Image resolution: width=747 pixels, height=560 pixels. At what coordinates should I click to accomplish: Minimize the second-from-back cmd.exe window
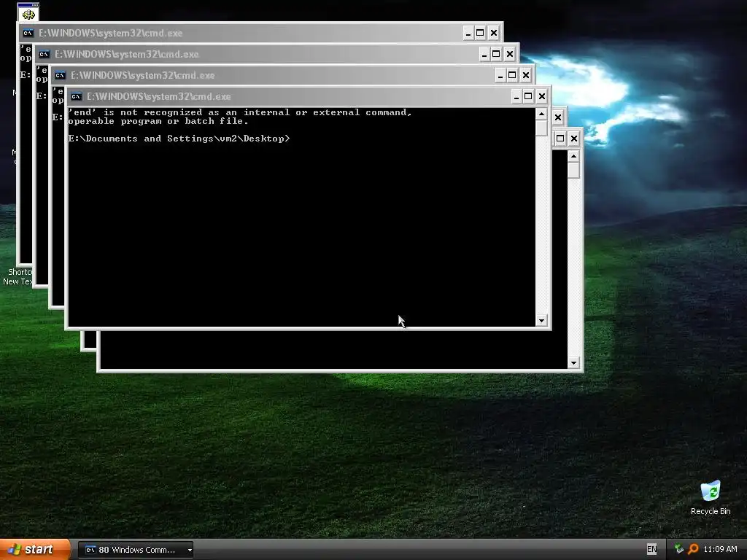pyautogui.click(x=484, y=54)
